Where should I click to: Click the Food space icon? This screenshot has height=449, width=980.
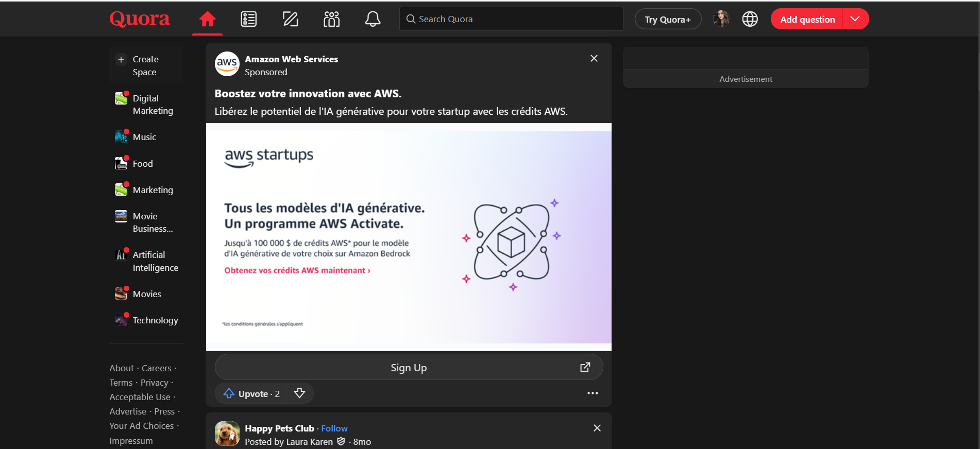point(121,163)
